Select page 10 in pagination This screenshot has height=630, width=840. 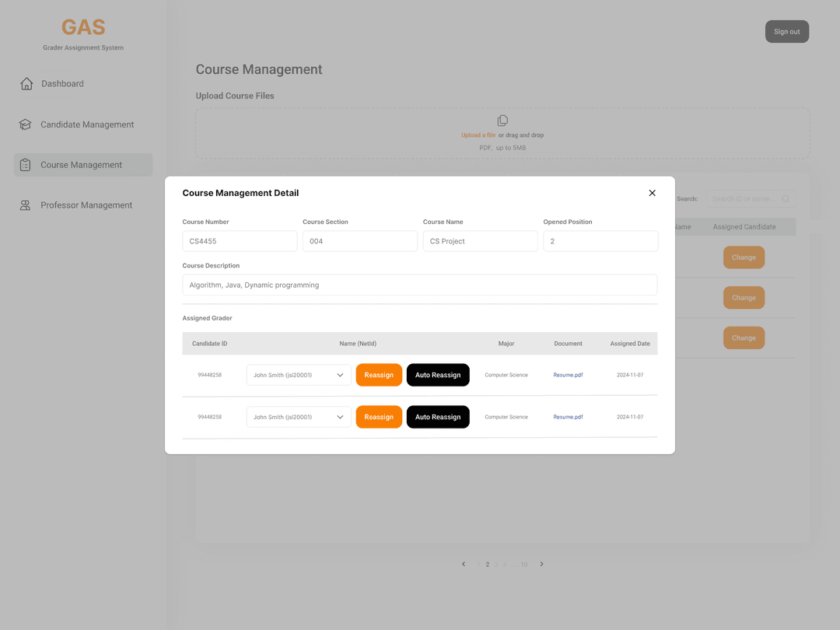(523, 564)
